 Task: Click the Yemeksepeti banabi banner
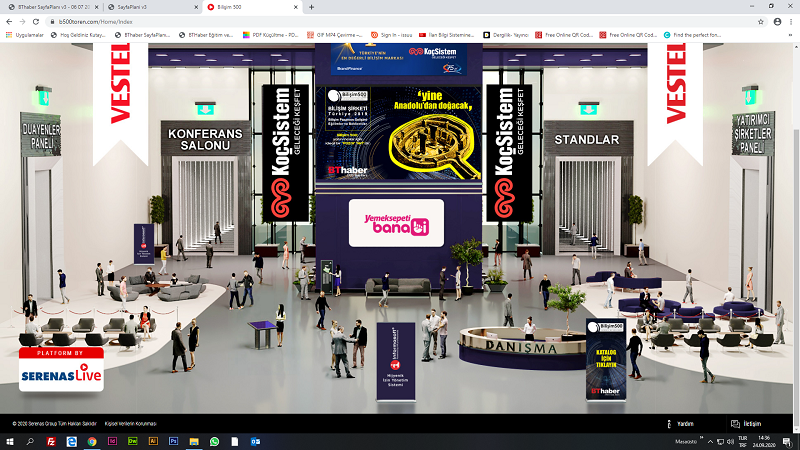(x=396, y=223)
